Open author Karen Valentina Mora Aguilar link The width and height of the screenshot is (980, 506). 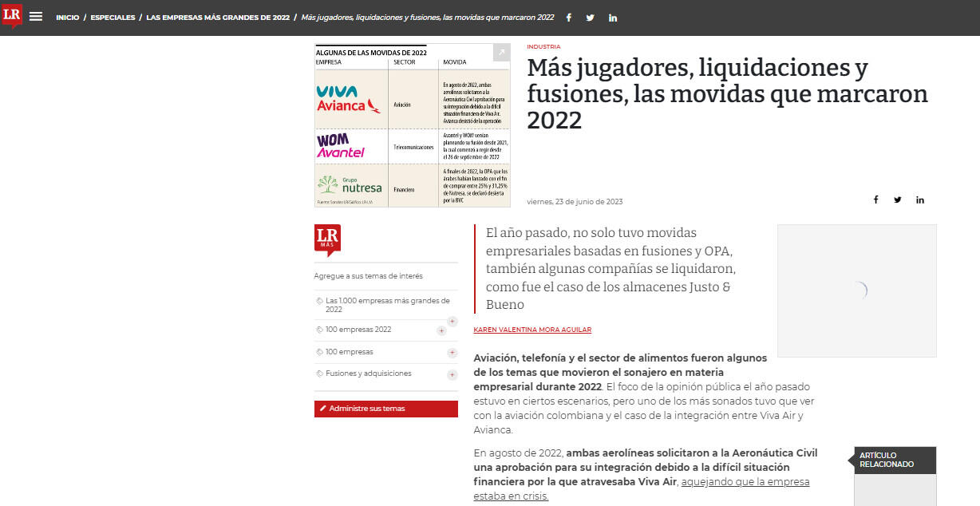coord(532,330)
